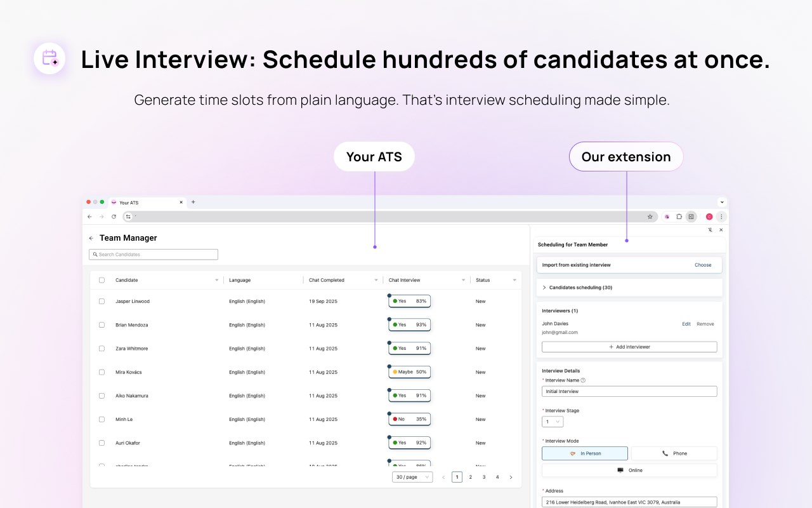812x508 pixels.
Task: Click the Add interviewer button
Action: point(629,347)
